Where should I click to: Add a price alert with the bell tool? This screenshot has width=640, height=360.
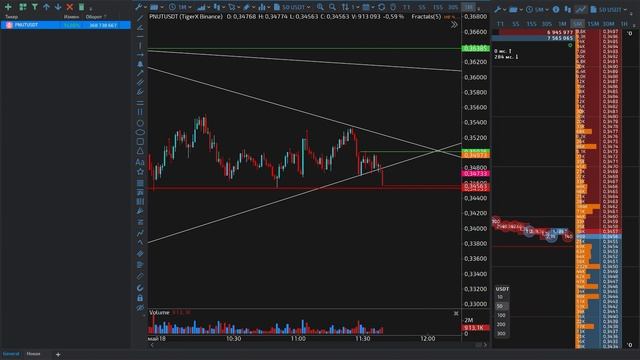[x=140, y=64]
